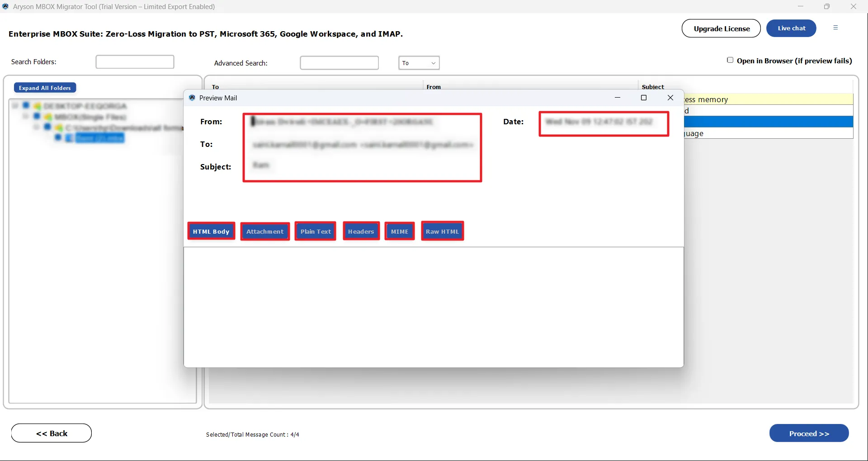Select the mail row ending 'uage'
868x461 pixels.
click(768, 133)
